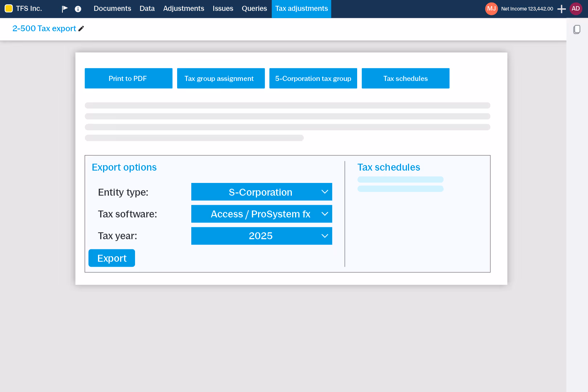This screenshot has width=588, height=392.
Task: Open the Issues menu
Action: (x=223, y=8)
